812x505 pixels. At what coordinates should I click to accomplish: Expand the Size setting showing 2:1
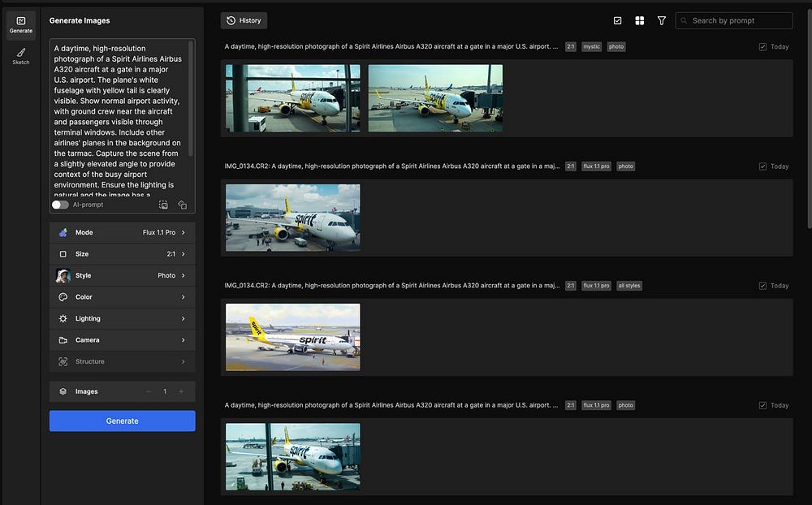click(122, 254)
